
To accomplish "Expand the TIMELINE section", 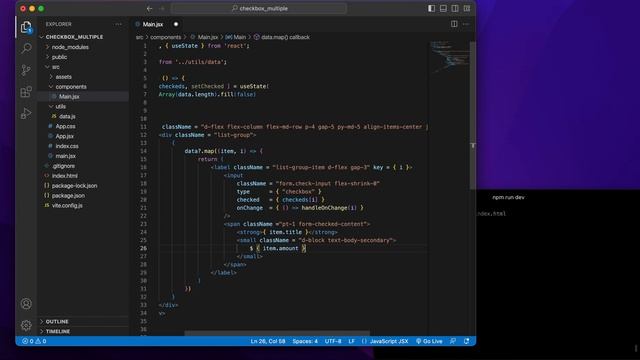I will pos(58,331).
